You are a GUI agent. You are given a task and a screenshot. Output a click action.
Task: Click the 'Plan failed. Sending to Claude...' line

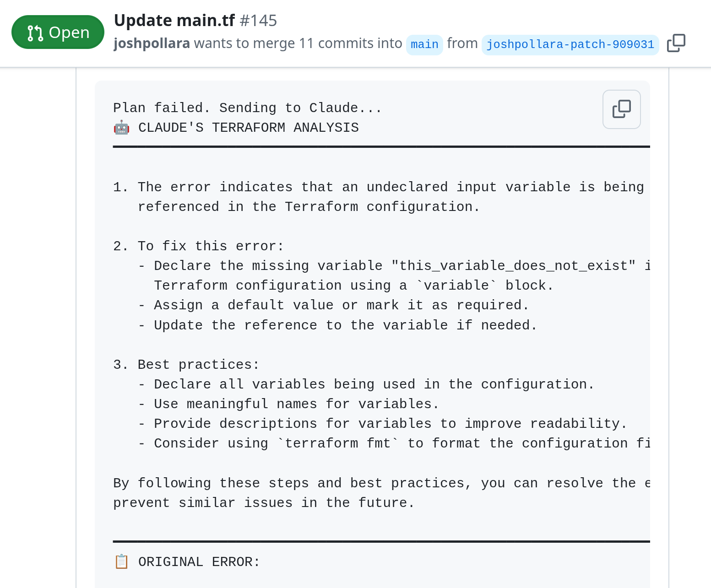tap(247, 108)
